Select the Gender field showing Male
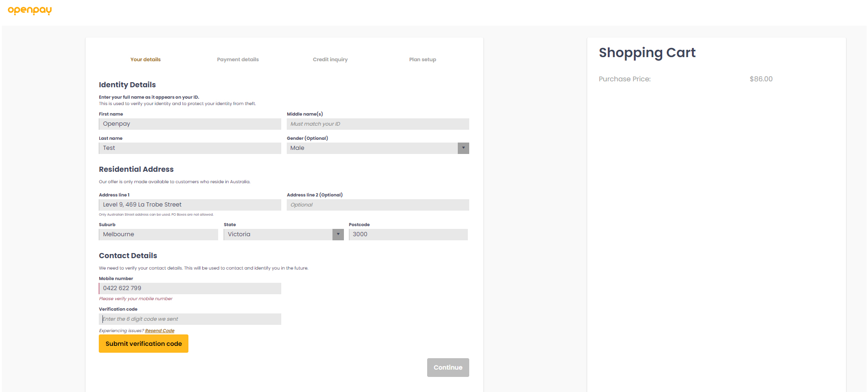 click(371, 148)
